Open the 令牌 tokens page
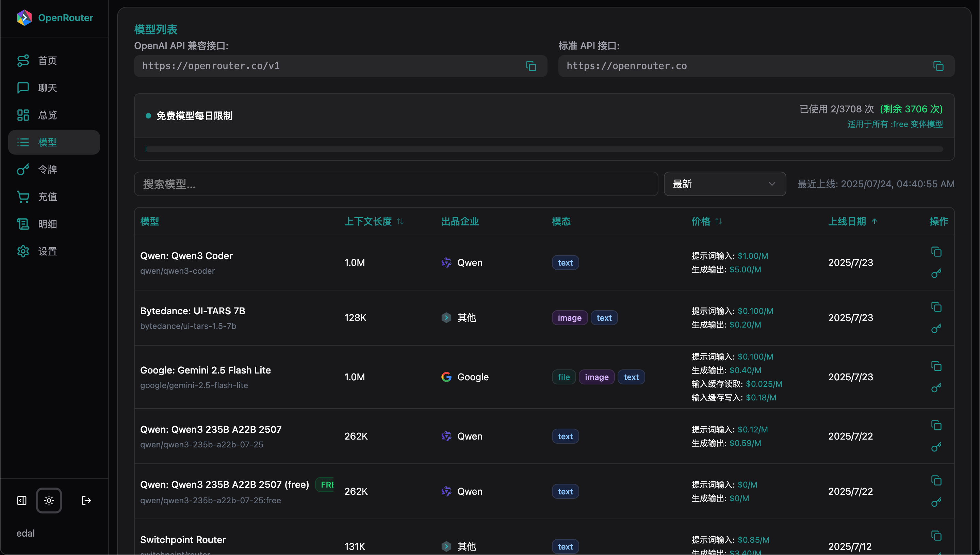This screenshot has height=555, width=980. (54, 170)
